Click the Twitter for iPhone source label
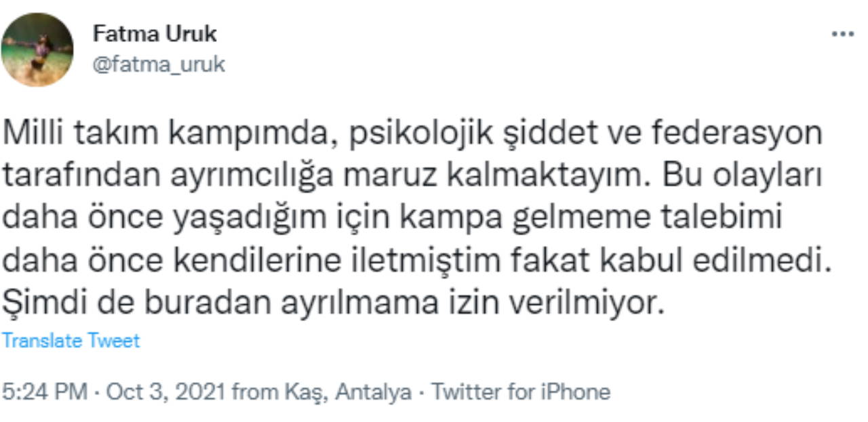 tap(521, 392)
